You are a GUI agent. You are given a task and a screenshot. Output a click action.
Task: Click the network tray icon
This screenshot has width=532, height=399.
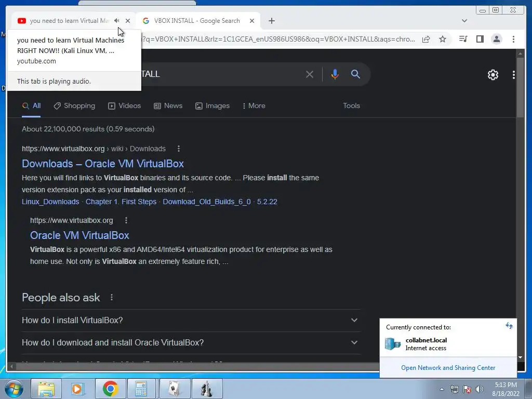(x=454, y=389)
